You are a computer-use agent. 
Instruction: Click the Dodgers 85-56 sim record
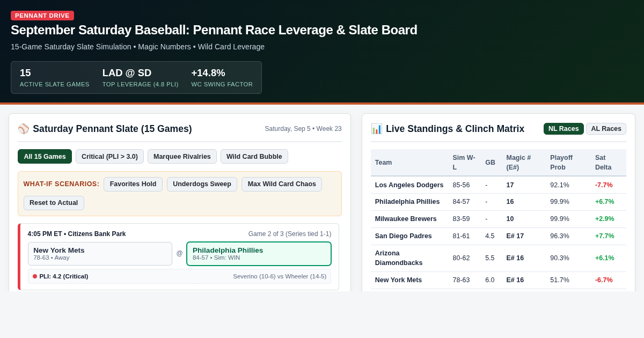click(462, 185)
